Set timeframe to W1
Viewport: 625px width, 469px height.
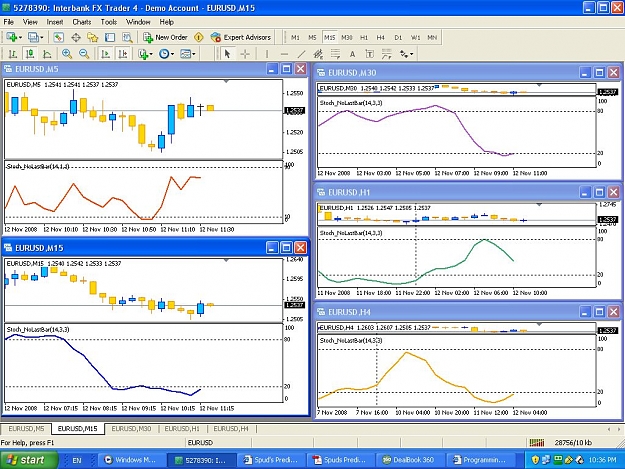point(415,37)
